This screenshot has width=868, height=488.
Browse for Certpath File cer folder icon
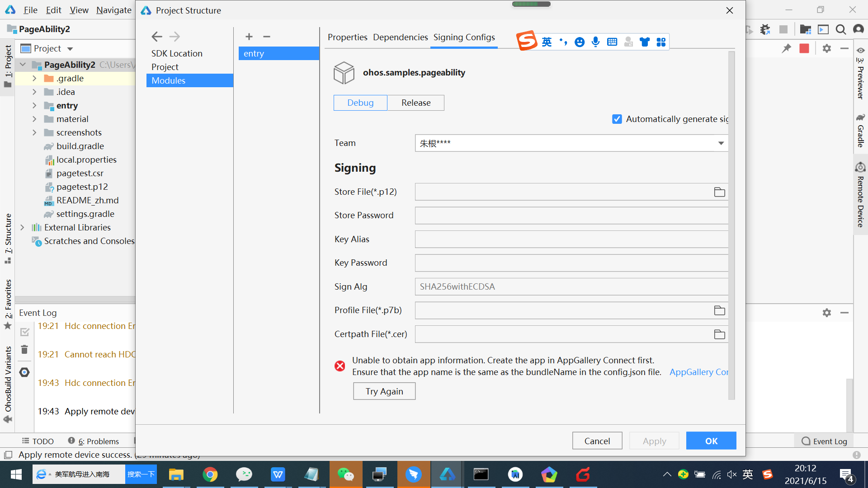[x=719, y=334]
